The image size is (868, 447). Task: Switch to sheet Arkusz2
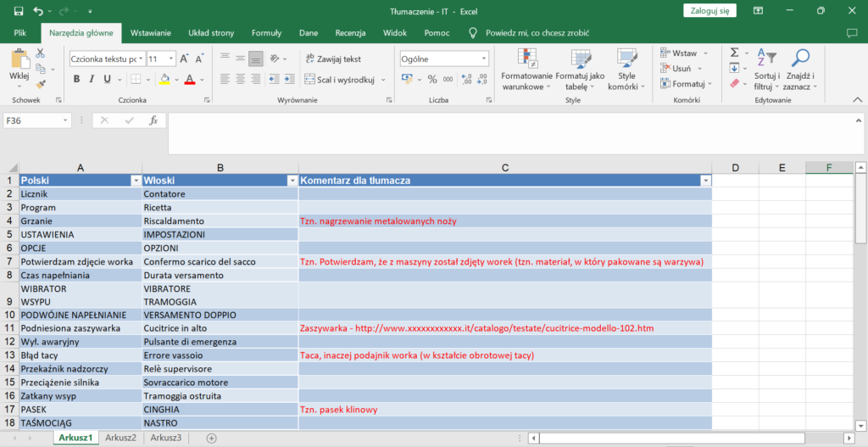coord(121,438)
